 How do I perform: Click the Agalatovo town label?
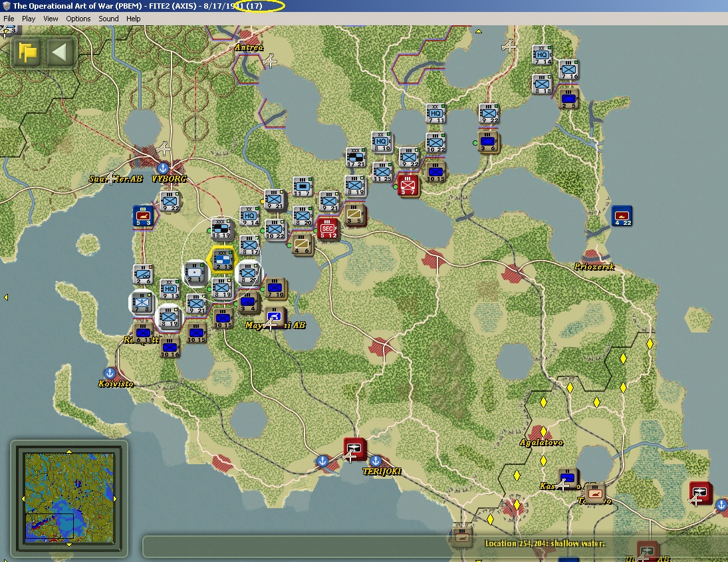[541, 443]
